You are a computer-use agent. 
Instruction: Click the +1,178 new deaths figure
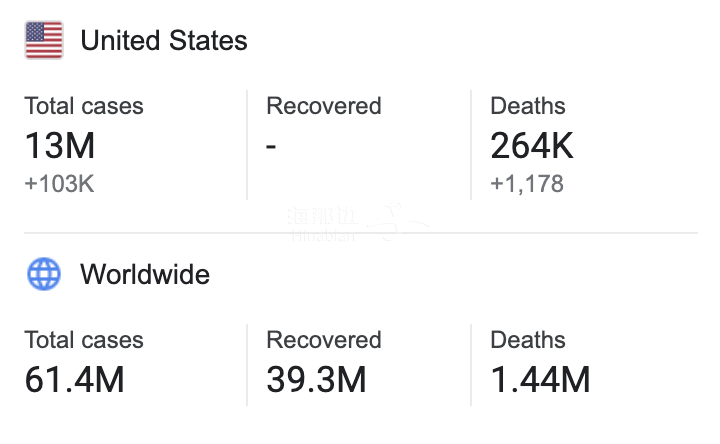[527, 183]
